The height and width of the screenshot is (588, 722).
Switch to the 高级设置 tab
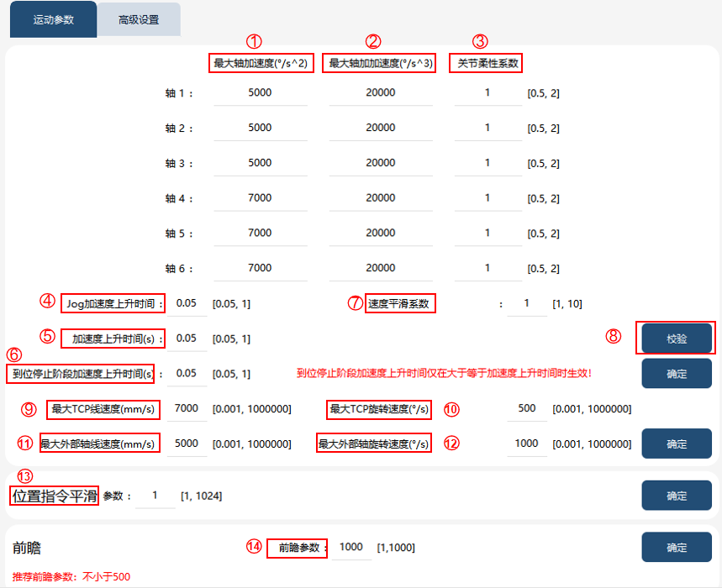139,20
